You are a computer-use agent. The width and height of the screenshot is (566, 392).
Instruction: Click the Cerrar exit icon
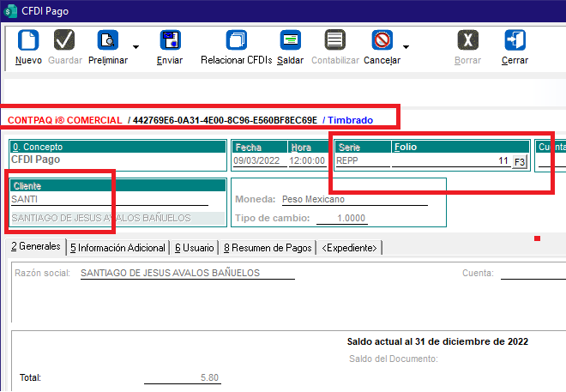point(515,41)
